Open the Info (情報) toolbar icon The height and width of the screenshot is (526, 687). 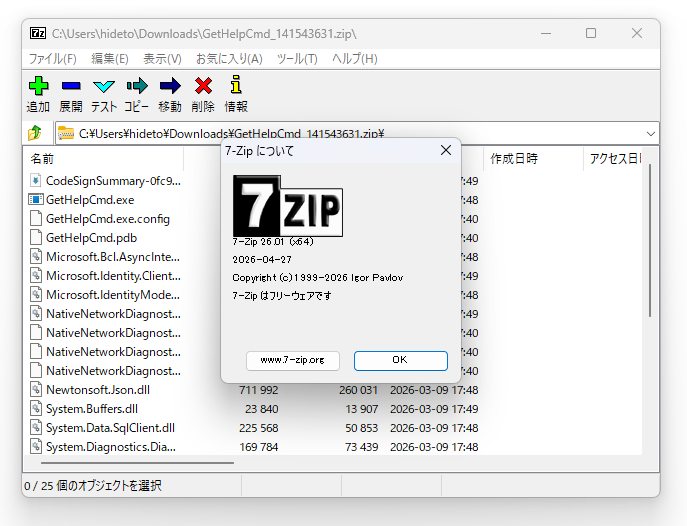pos(236,85)
